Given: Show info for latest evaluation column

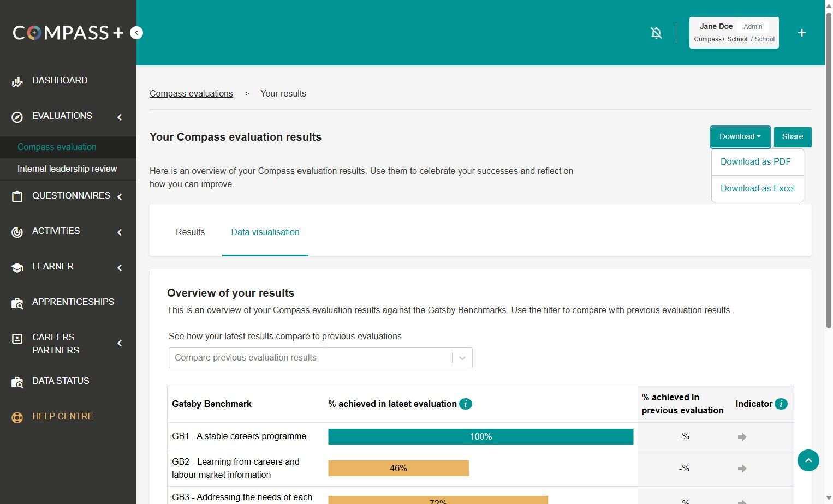Looking at the screenshot, I should 466,404.
